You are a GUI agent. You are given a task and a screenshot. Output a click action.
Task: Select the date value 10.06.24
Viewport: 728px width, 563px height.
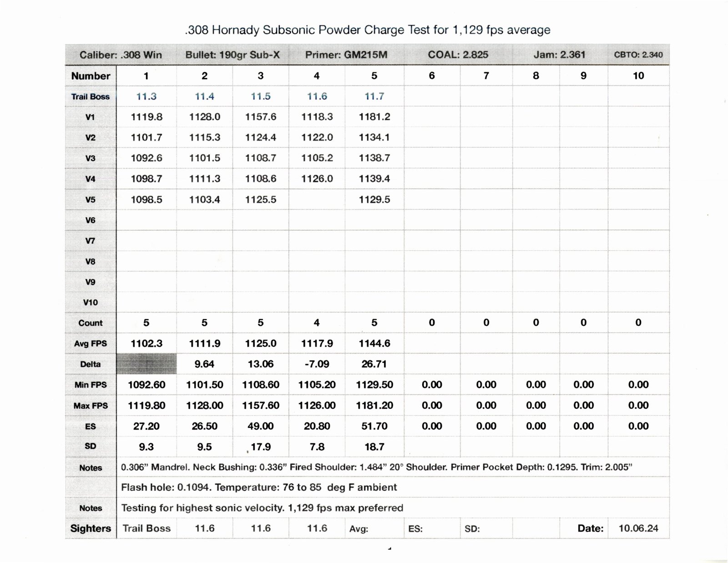point(638,528)
